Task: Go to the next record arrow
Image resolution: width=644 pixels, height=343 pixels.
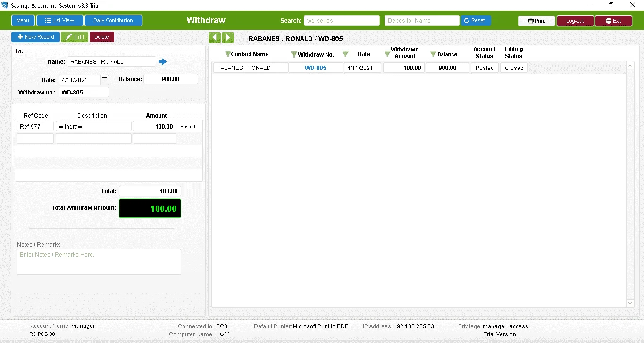Action: click(x=228, y=38)
